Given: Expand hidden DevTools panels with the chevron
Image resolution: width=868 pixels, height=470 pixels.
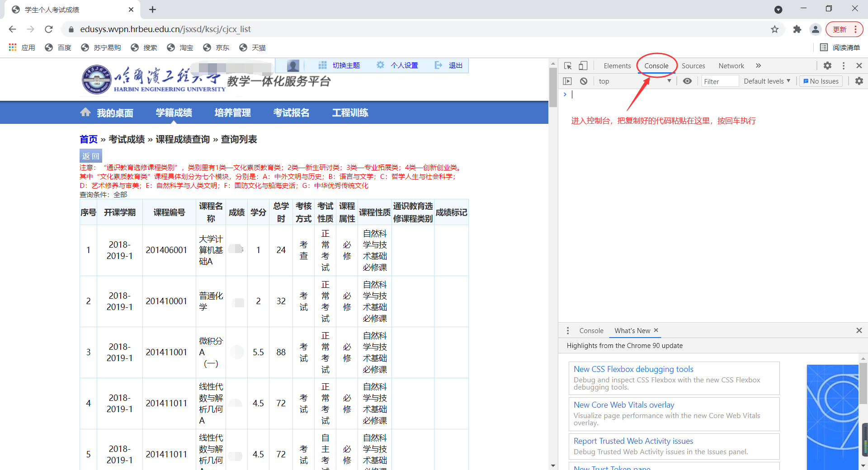Looking at the screenshot, I should coord(758,66).
